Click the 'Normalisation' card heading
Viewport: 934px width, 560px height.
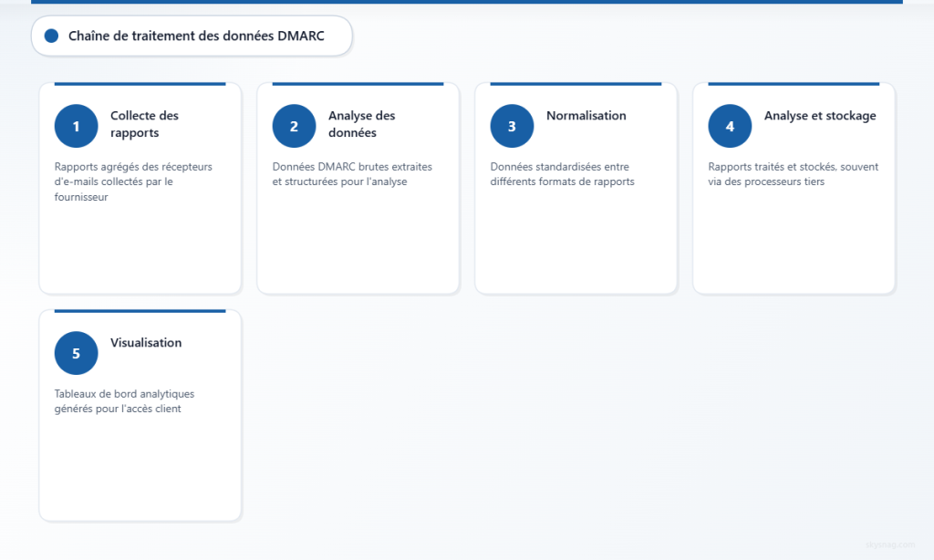[586, 116]
